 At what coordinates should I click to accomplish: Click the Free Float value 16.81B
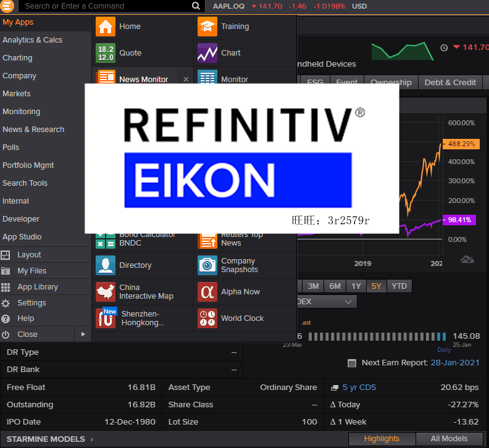pos(141,388)
